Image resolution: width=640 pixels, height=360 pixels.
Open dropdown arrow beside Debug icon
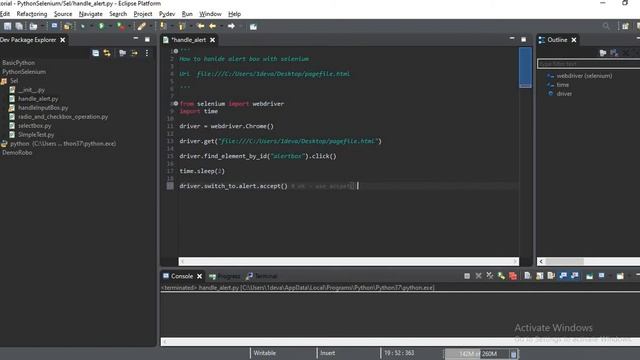91,26
